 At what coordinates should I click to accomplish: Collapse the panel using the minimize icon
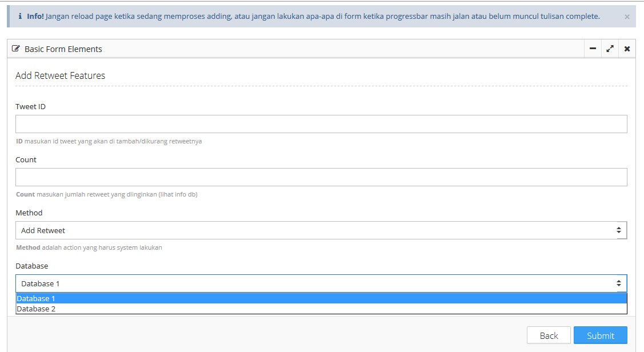point(592,49)
